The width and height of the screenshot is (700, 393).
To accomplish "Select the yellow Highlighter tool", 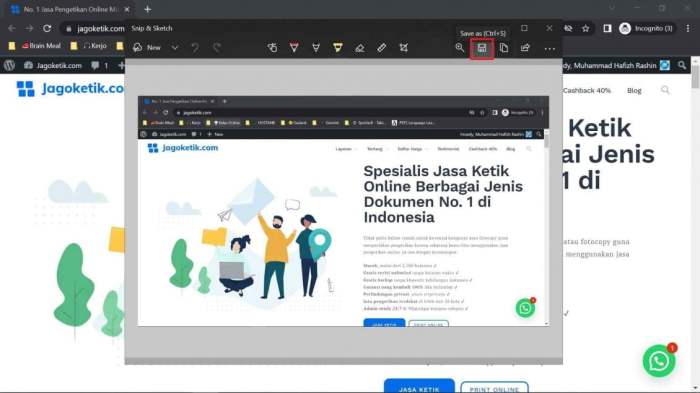I will [x=338, y=47].
